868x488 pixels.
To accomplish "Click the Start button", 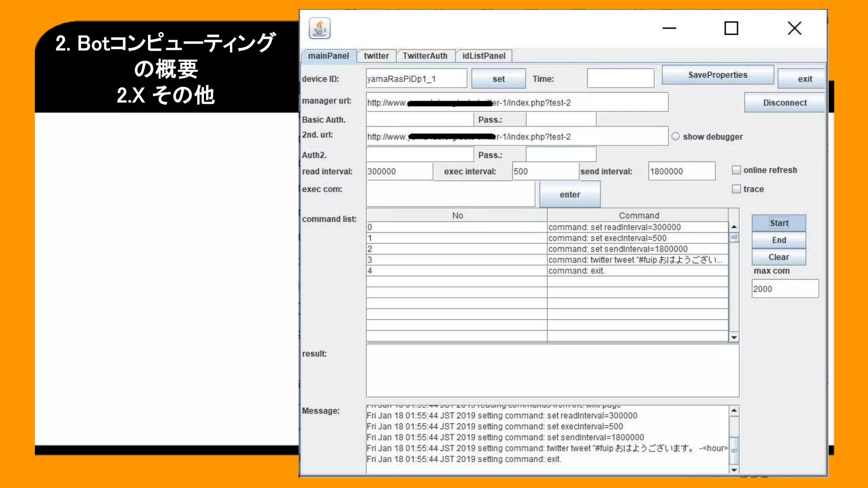I will [x=779, y=223].
